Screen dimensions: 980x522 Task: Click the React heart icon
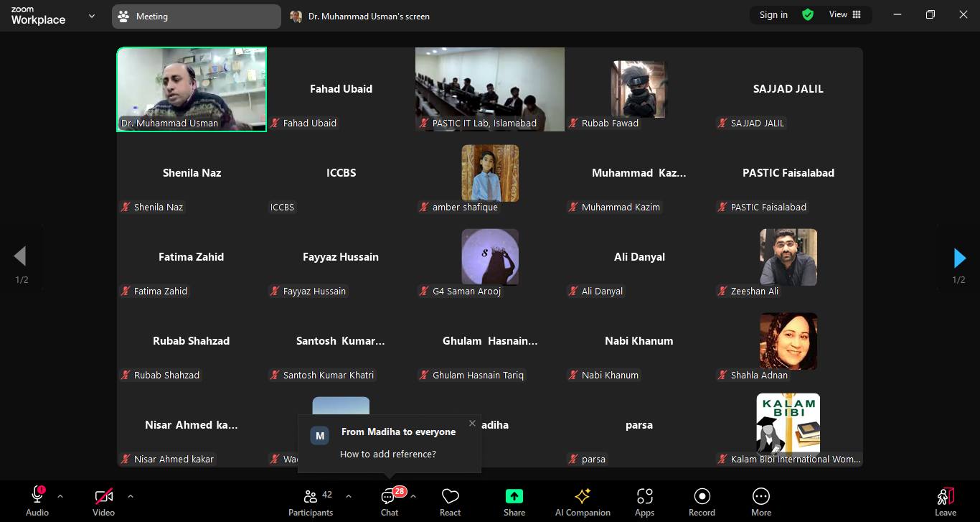point(450,497)
